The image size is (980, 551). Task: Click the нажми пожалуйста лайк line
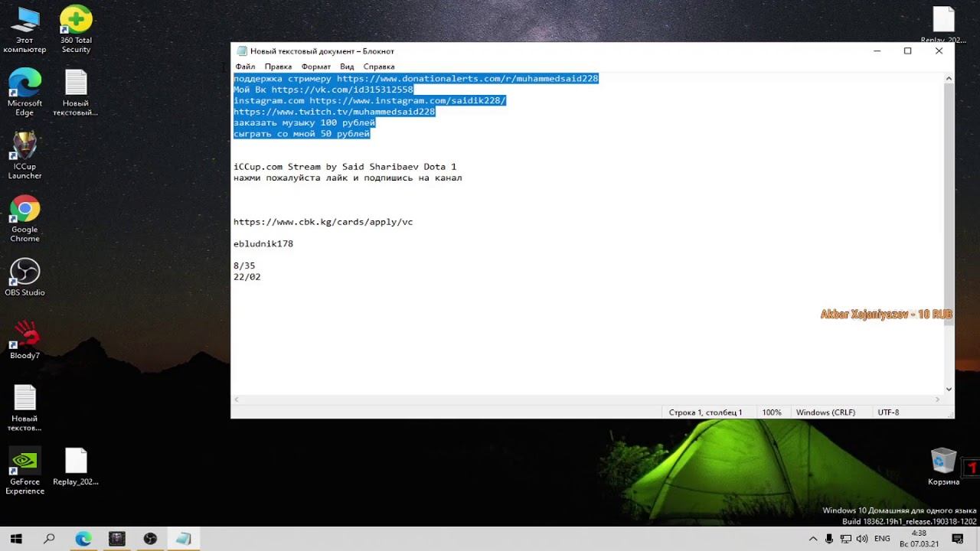pyautogui.click(x=348, y=178)
